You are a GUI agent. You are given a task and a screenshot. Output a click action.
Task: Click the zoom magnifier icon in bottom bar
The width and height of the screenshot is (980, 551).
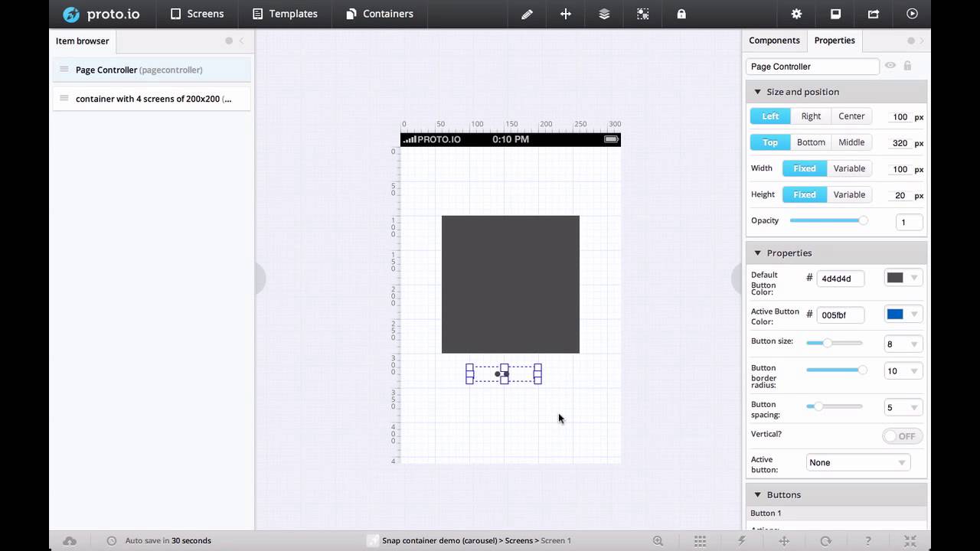point(658,540)
